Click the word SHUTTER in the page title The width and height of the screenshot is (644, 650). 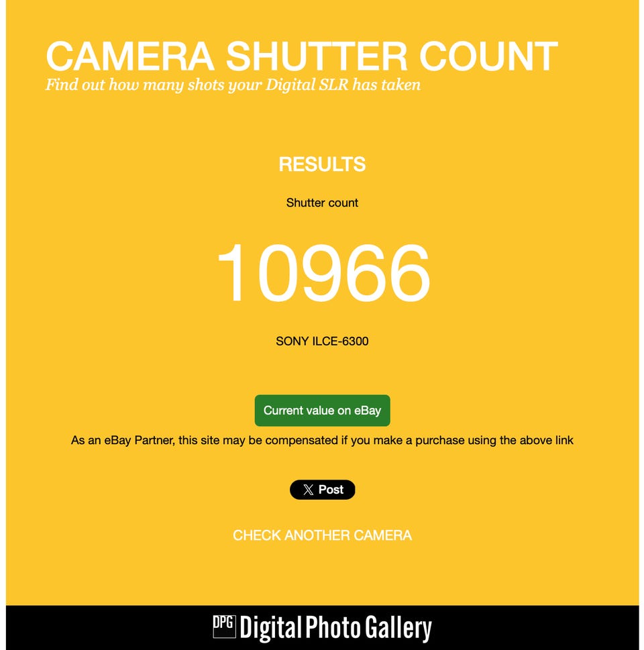(x=317, y=56)
